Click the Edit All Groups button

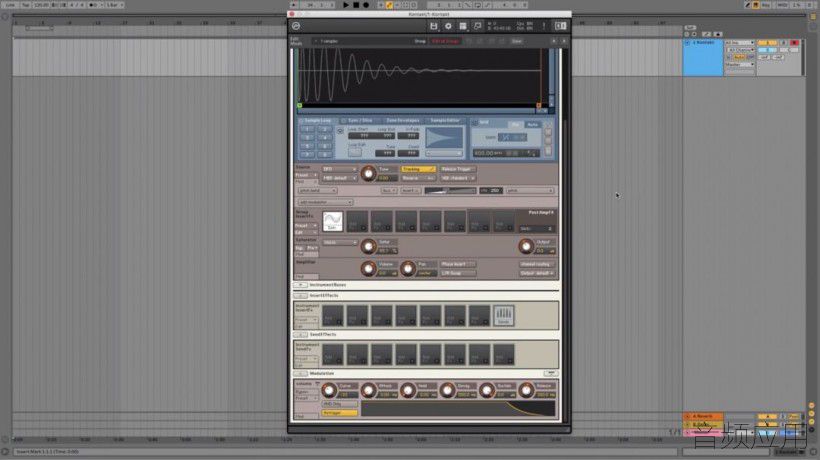tap(446, 41)
